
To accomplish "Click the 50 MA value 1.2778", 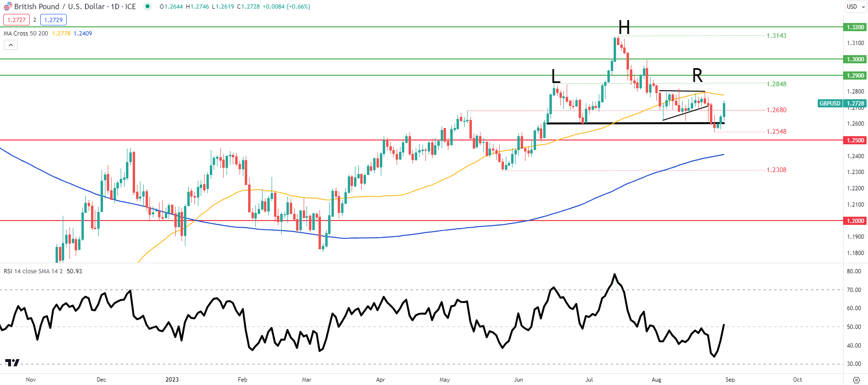I will click(x=61, y=33).
